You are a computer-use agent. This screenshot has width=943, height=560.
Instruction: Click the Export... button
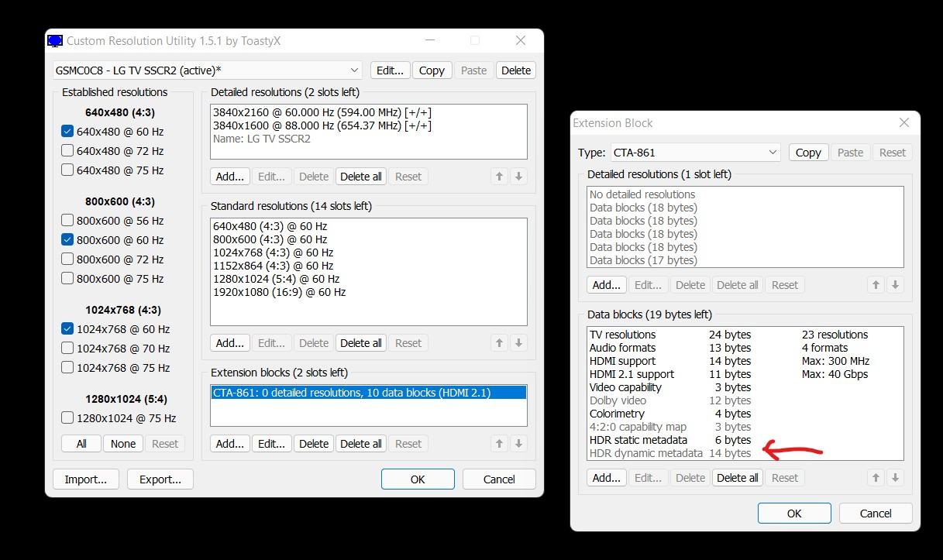tap(160, 479)
